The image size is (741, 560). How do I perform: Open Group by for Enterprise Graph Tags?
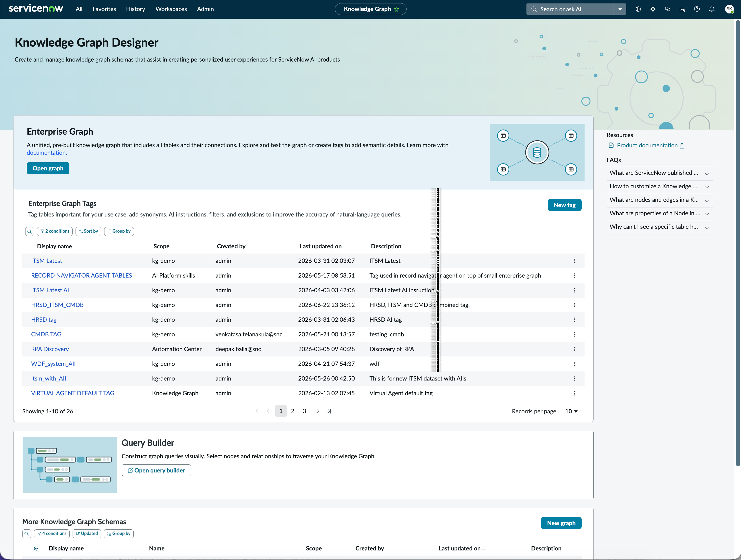(119, 231)
